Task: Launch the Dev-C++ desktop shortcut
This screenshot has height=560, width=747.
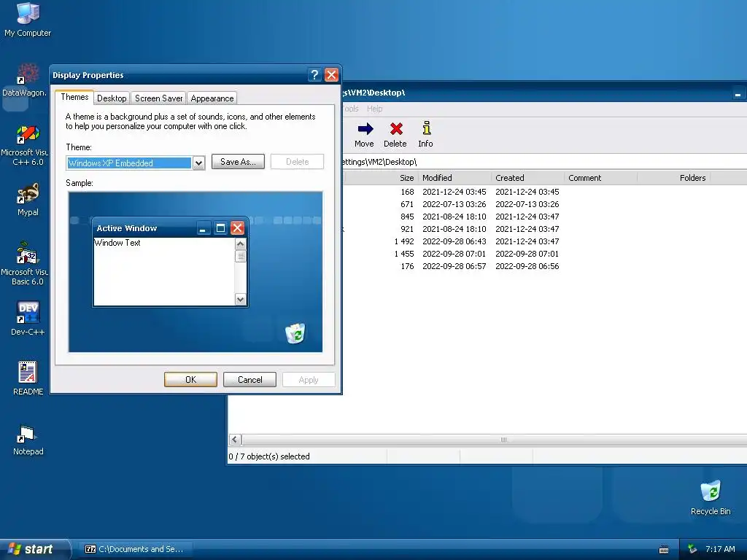Action: [x=28, y=318]
